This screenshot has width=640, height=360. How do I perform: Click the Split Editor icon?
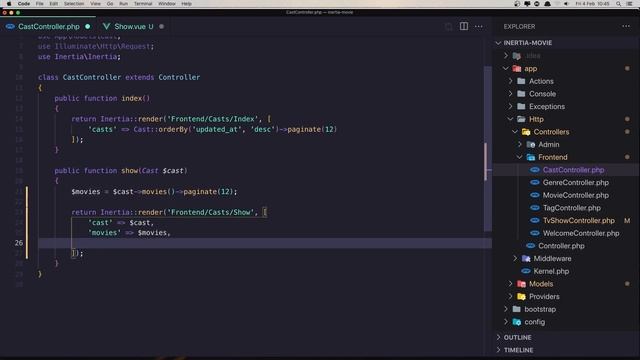click(464, 27)
